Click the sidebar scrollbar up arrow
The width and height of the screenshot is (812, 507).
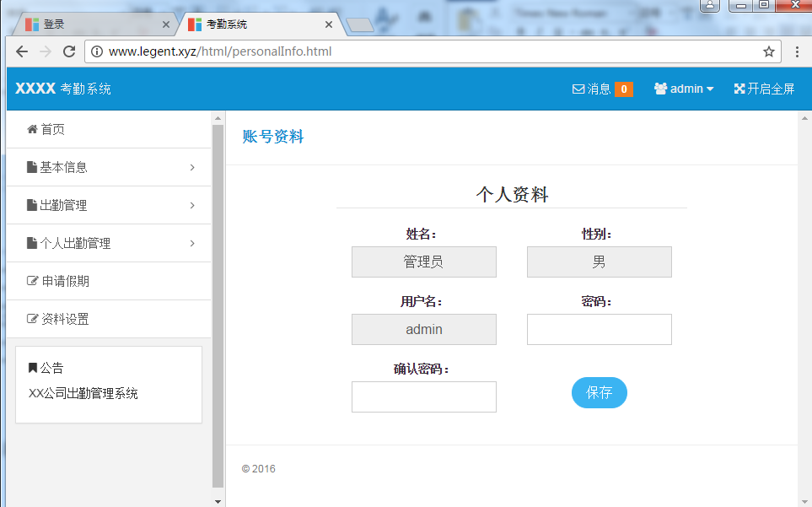pyautogui.click(x=218, y=118)
